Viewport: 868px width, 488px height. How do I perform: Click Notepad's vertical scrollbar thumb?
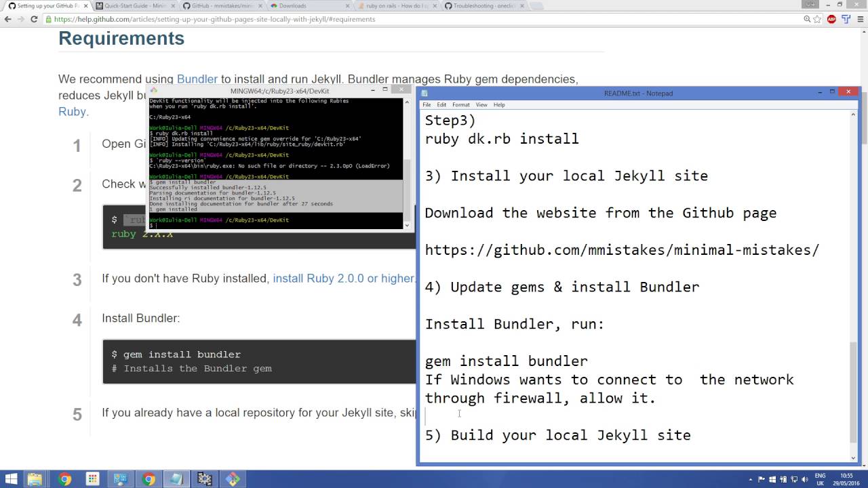pyautogui.click(x=853, y=392)
